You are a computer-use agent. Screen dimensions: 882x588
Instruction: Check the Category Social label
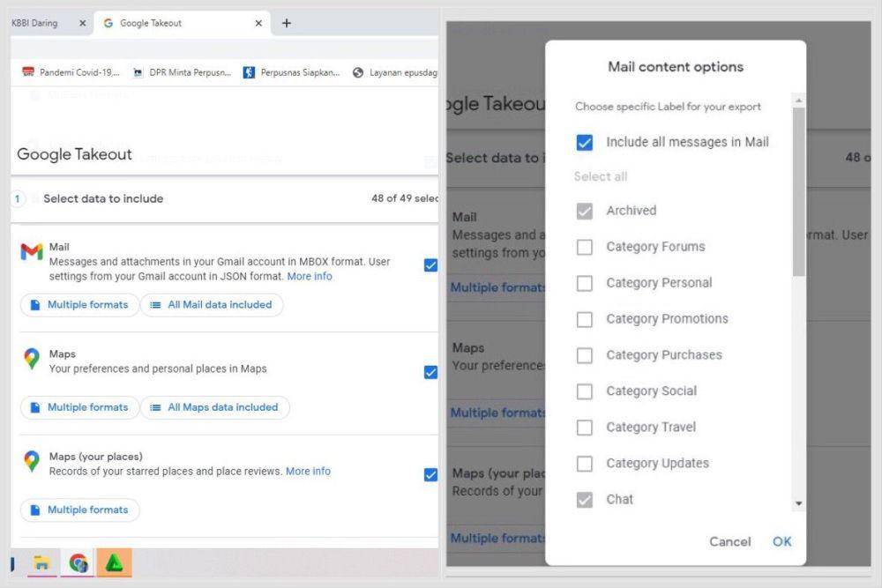(585, 391)
